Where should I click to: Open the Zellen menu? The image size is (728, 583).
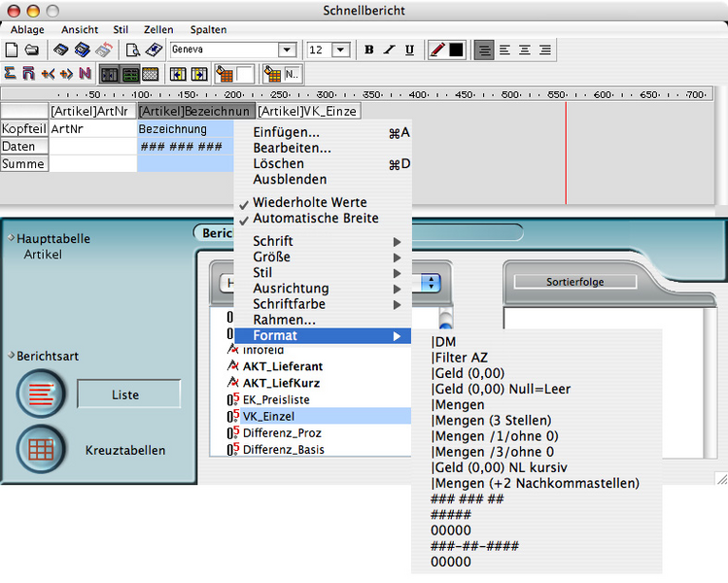pos(157,30)
